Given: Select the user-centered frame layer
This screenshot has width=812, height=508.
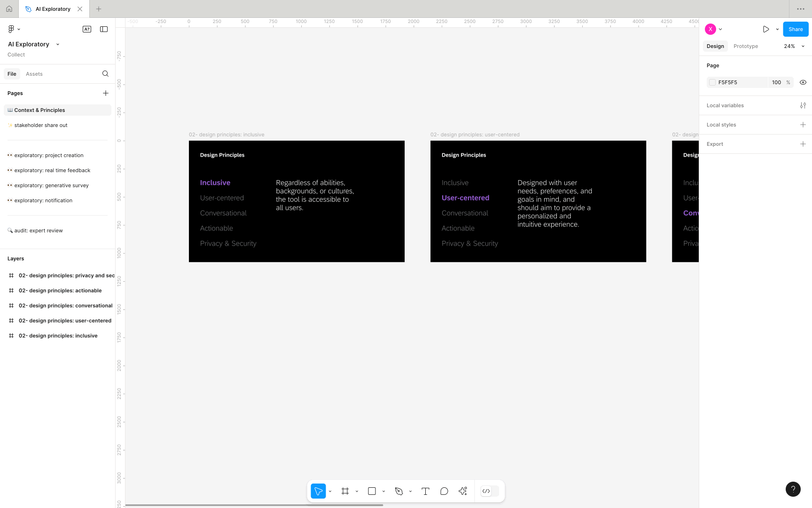Looking at the screenshot, I should point(57,321).
